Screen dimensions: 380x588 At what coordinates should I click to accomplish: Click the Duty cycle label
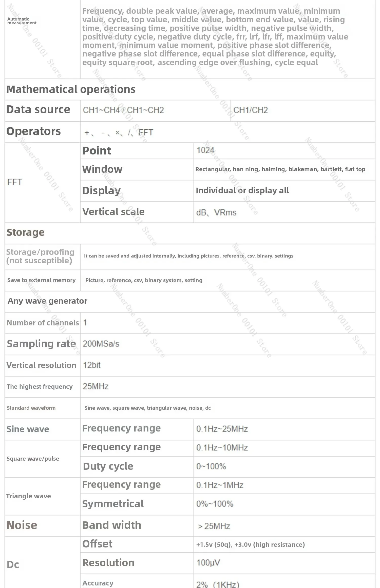[x=108, y=466]
